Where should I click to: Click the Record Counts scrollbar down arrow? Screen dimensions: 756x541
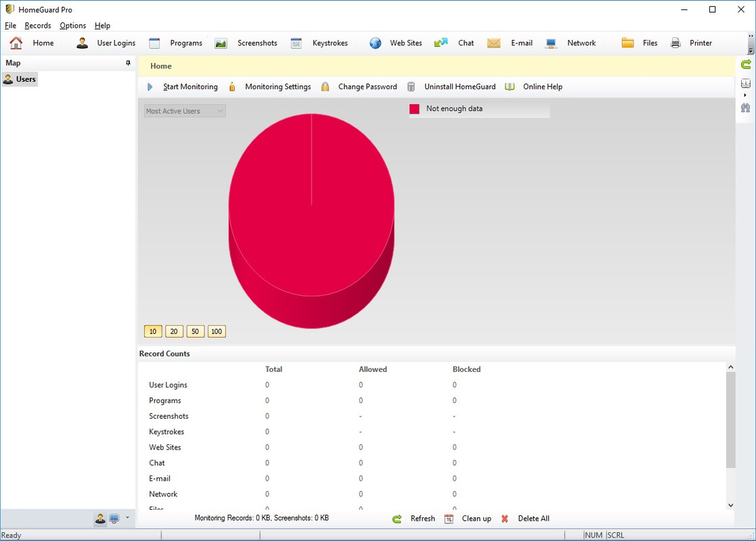pos(730,505)
